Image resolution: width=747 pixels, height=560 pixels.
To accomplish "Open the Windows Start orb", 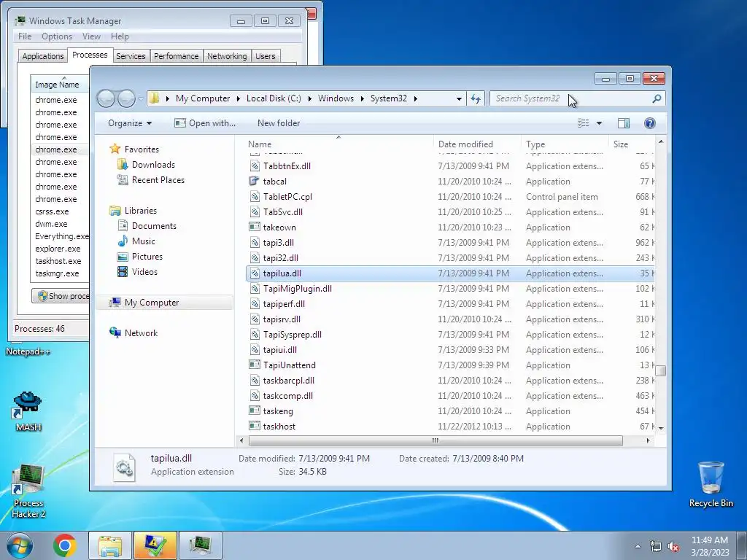I will [19, 545].
